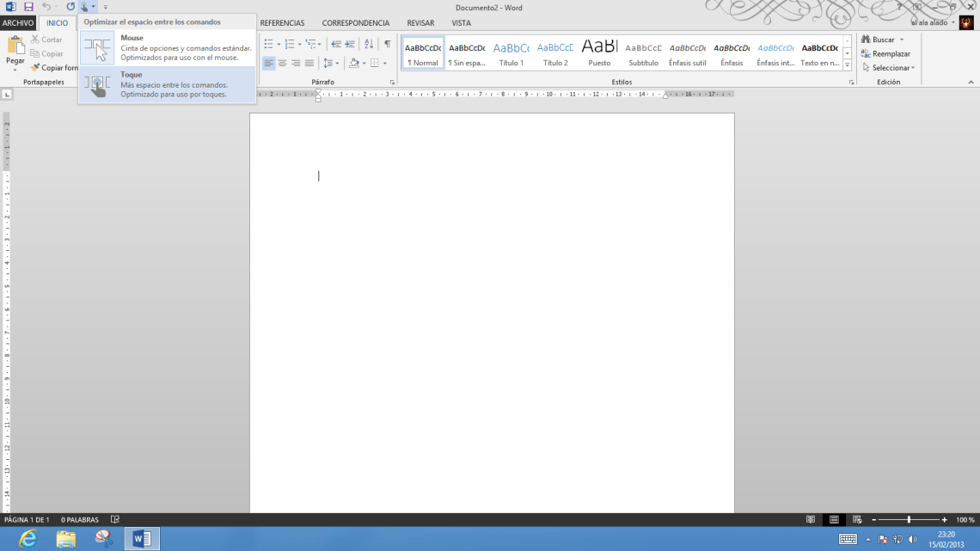Screen dimensions: 980x551
Task: Click the shading paint bucket icon
Action: 354,62
